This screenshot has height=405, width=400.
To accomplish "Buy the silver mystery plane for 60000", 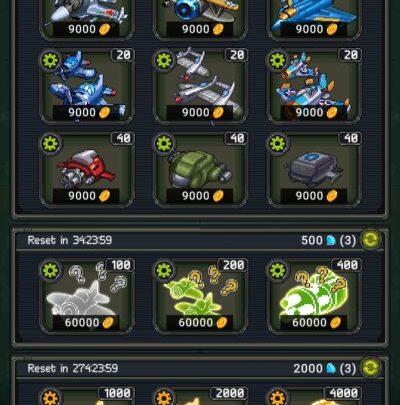I will (86, 297).
